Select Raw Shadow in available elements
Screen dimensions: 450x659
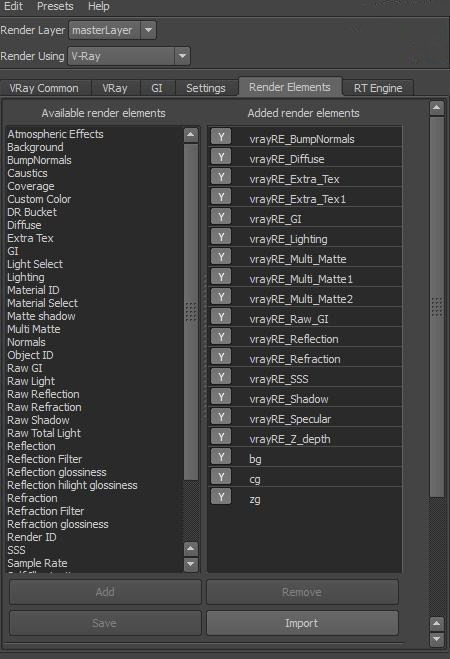coord(38,420)
